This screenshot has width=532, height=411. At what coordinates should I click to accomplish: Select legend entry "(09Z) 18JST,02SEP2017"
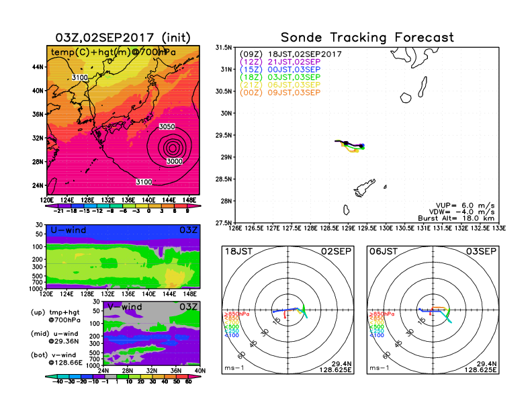pos(290,54)
